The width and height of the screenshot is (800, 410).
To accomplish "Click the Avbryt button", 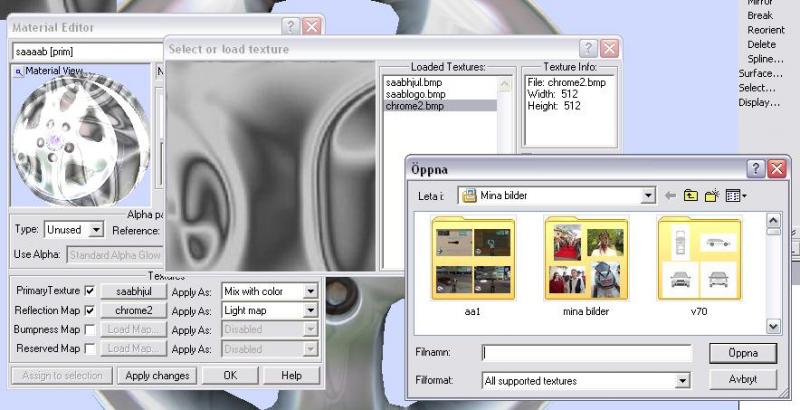I will (x=742, y=380).
